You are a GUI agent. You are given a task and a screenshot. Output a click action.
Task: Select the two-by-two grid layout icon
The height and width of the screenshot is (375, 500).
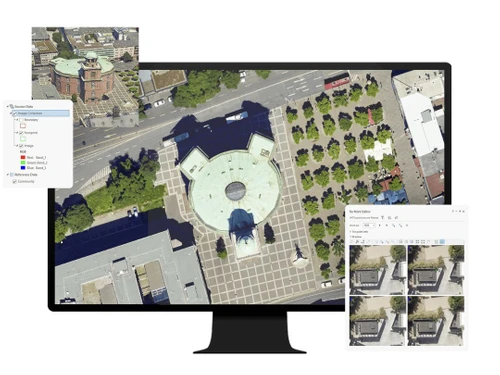pyautogui.click(x=417, y=242)
